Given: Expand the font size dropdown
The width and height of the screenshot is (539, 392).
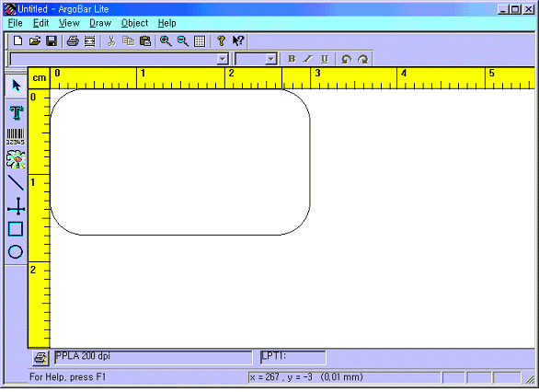Looking at the screenshot, I should point(271,59).
